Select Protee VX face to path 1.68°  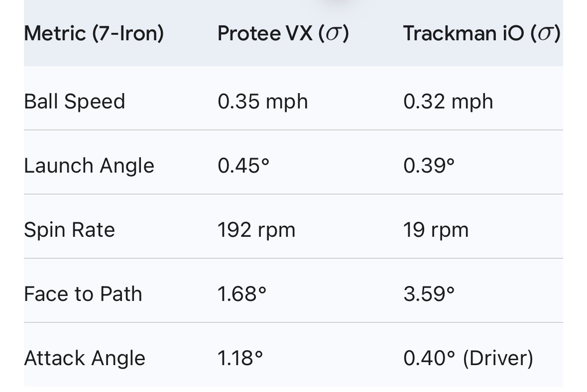click(x=242, y=294)
